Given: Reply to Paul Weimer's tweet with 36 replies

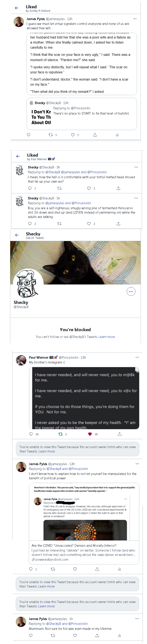Looking at the screenshot, I should (31, 434).
